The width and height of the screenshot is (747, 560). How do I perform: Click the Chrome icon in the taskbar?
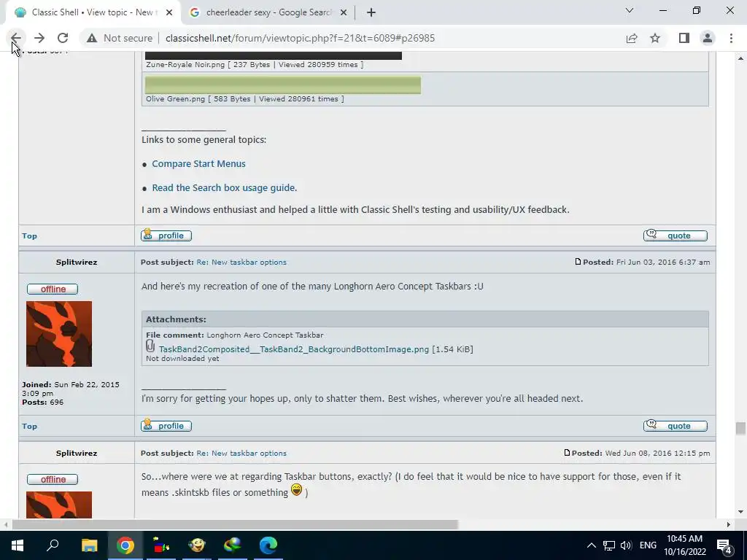[125, 545]
